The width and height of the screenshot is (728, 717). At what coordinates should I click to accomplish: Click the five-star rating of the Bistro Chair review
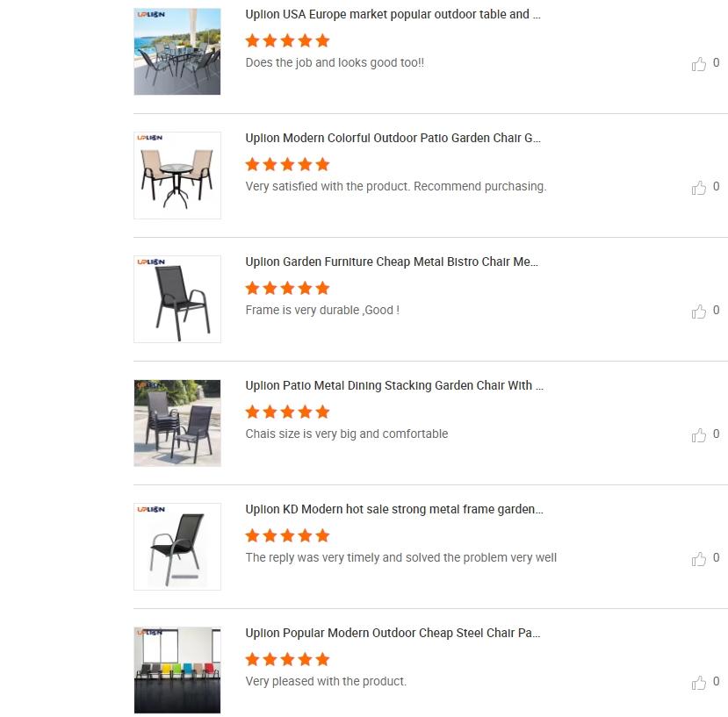(x=287, y=288)
